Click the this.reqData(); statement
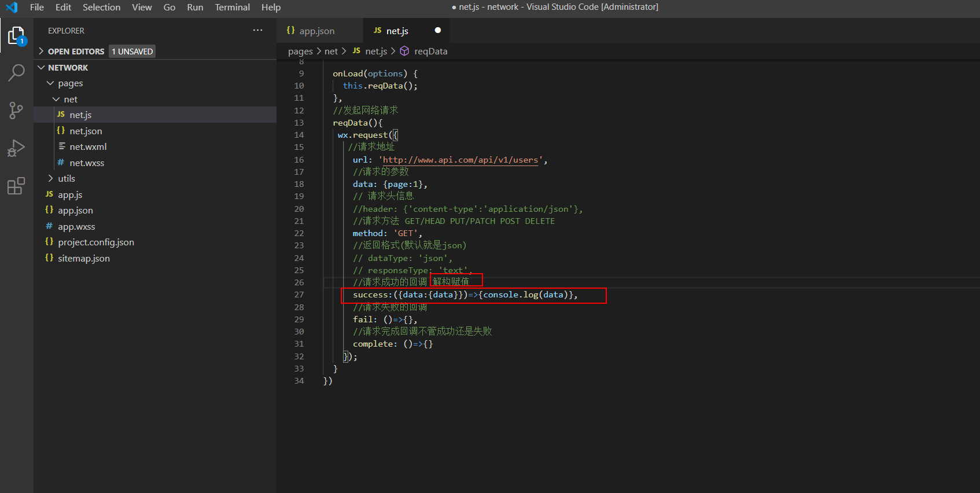 380,86
